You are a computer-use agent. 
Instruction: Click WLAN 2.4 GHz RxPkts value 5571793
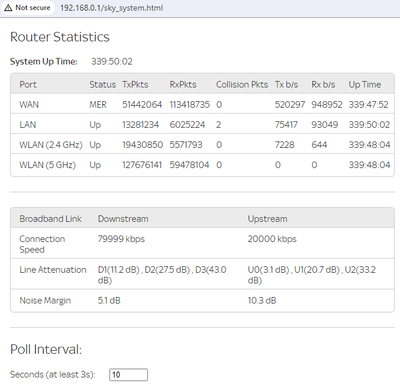tap(186, 145)
